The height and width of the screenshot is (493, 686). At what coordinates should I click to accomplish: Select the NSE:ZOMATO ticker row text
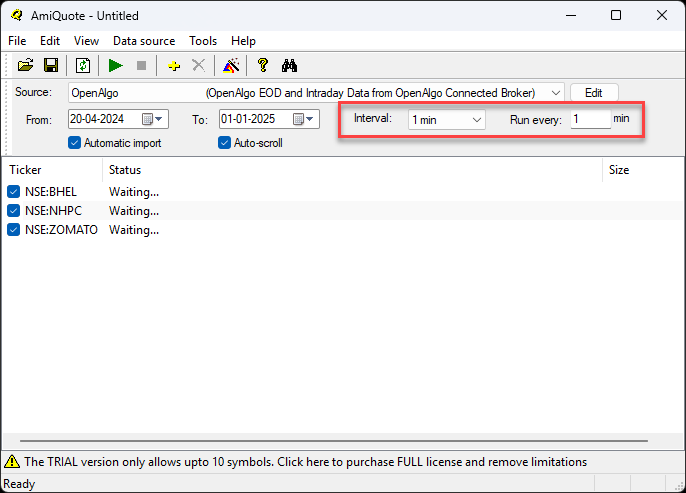click(x=61, y=230)
